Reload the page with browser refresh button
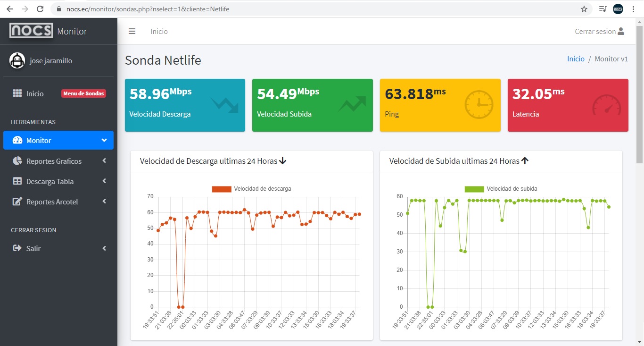644x346 pixels. tap(40, 9)
